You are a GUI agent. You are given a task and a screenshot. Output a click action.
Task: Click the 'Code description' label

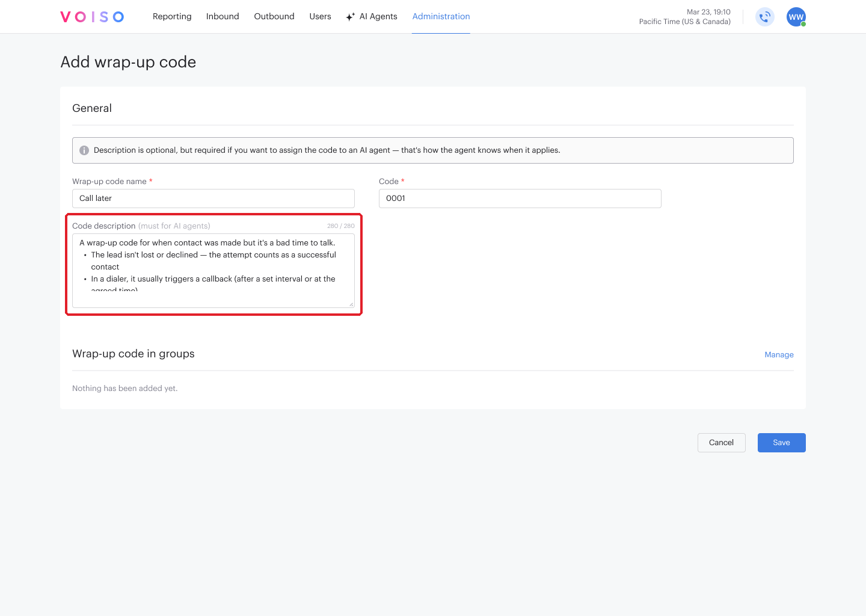point(104,226)
